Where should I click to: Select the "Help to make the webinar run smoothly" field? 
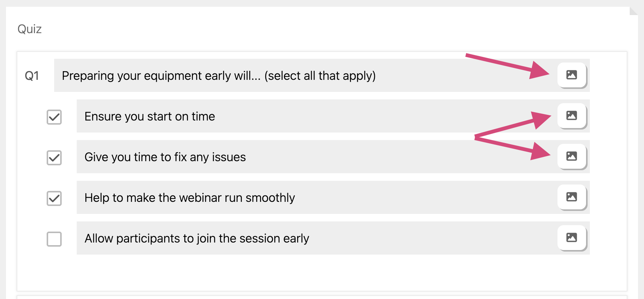(190, 198)
